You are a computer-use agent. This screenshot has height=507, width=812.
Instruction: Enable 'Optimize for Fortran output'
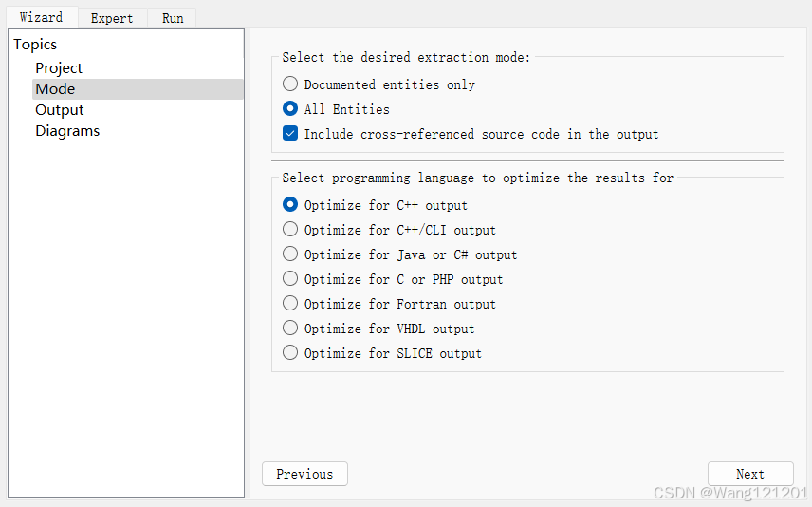[290, 304]
